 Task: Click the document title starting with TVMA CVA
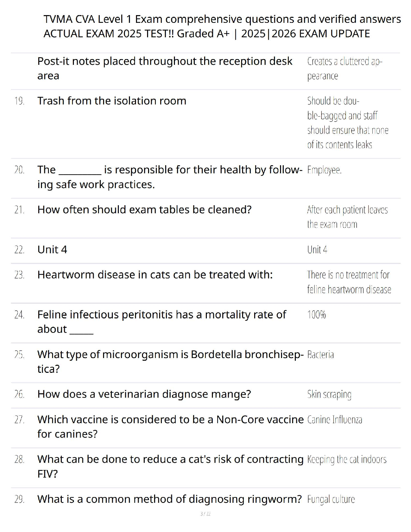click(222, 19)
